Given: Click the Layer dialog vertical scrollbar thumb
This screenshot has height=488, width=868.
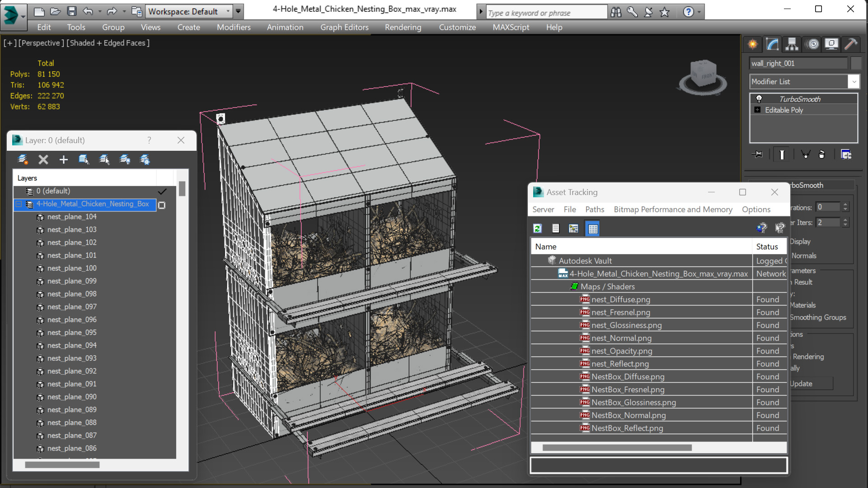Looking at the screenshot, I should pyautogui.click(x=182, y=189).
